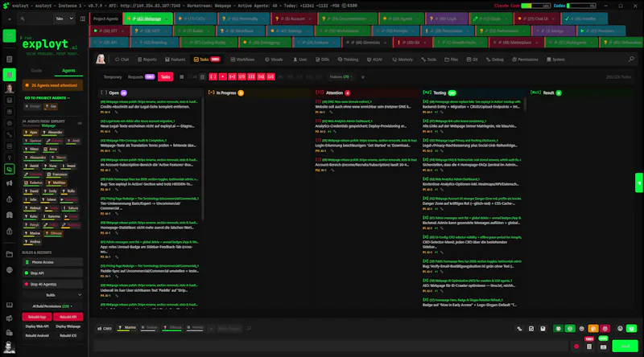
Task: Select the red Tasks filter button
Action: point(166,77)
